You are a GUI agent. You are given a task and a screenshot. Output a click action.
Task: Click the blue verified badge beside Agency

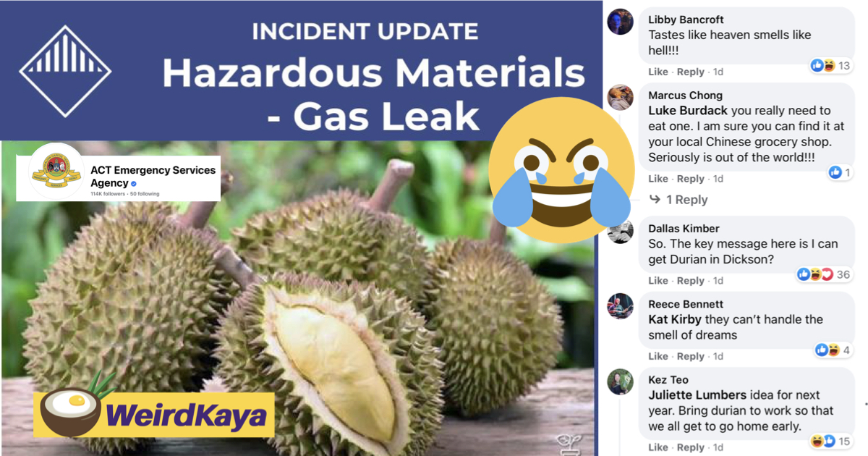134,184
